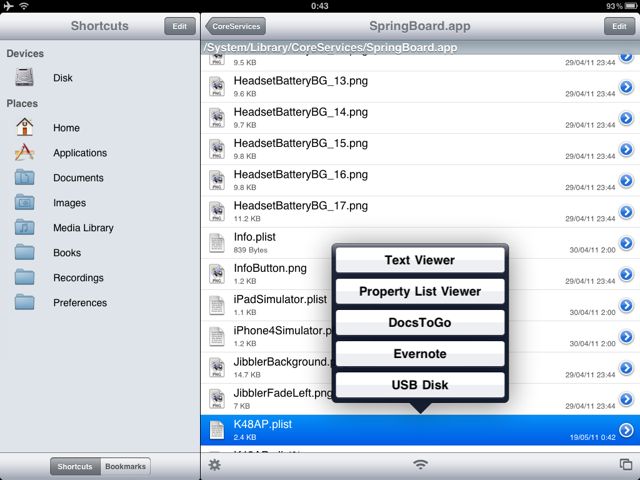Tap the Wi-Fi transfer icon in bottom toolbar
This screenshot has height=480, width=640.
click(x=420, y=464)
